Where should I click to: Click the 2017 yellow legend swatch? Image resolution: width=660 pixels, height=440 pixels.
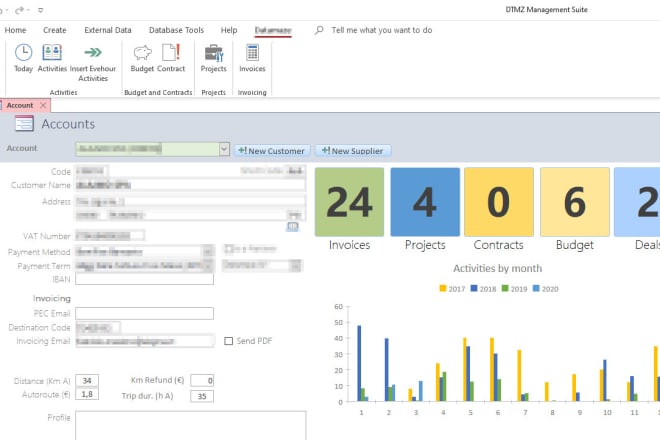pos(443,288)
